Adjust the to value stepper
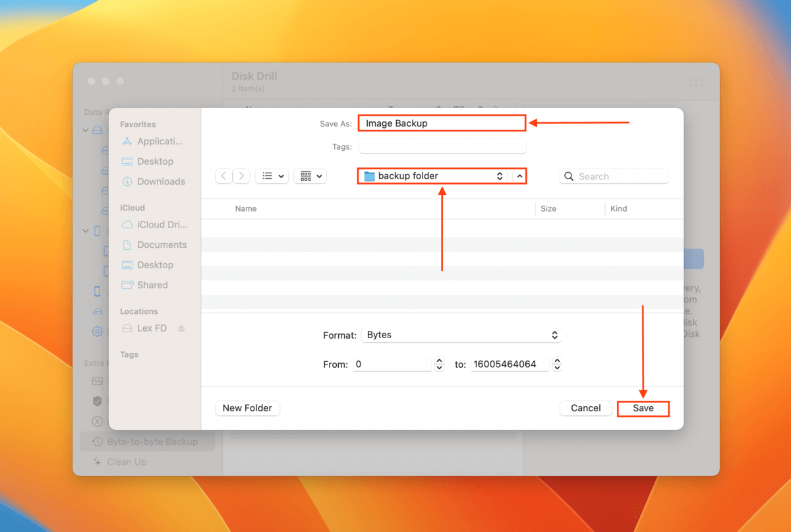This screenshot has height=532, width=791. [x=558, y=364]
